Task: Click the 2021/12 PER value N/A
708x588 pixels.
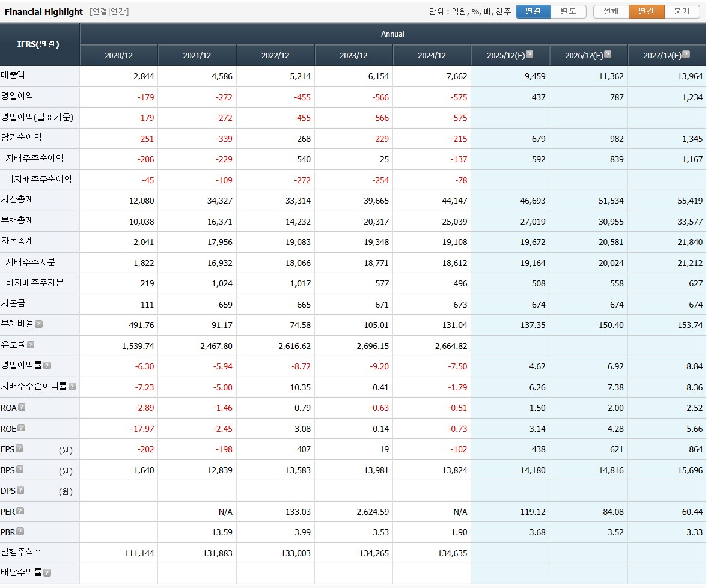Action: [x=226, y=512]
